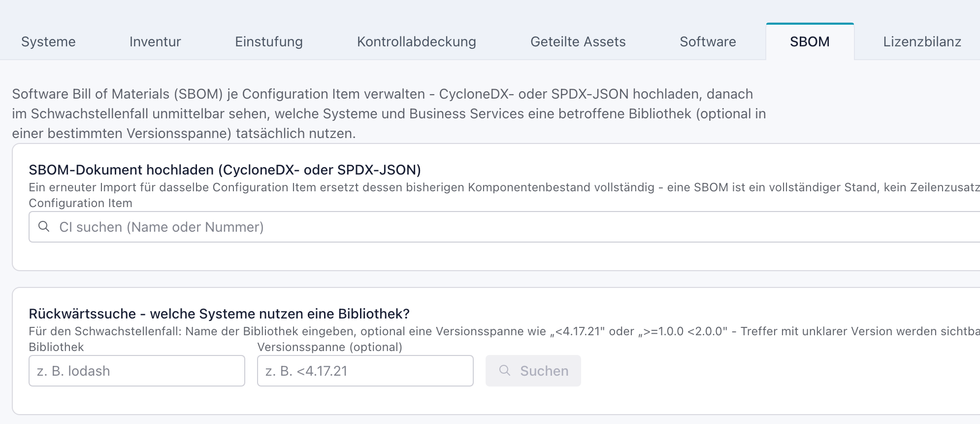Switch to the Inventur tab
This screenshot has height=424, width=980.
click(x=155, y=41)
